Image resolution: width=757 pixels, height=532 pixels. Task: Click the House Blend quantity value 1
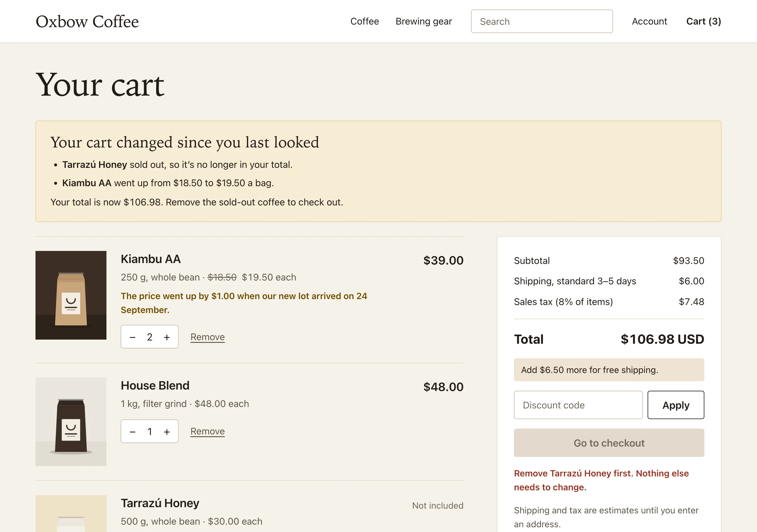pyautogui.click(x=150, y=432)
